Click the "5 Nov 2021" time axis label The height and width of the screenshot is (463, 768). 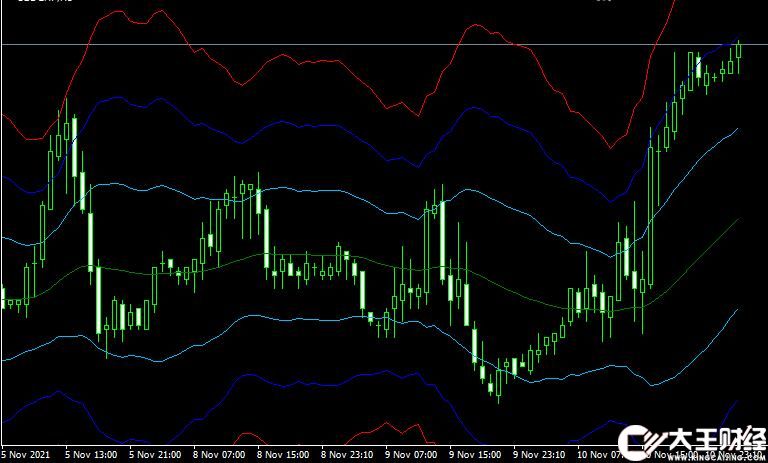click(x=26, y=455)
